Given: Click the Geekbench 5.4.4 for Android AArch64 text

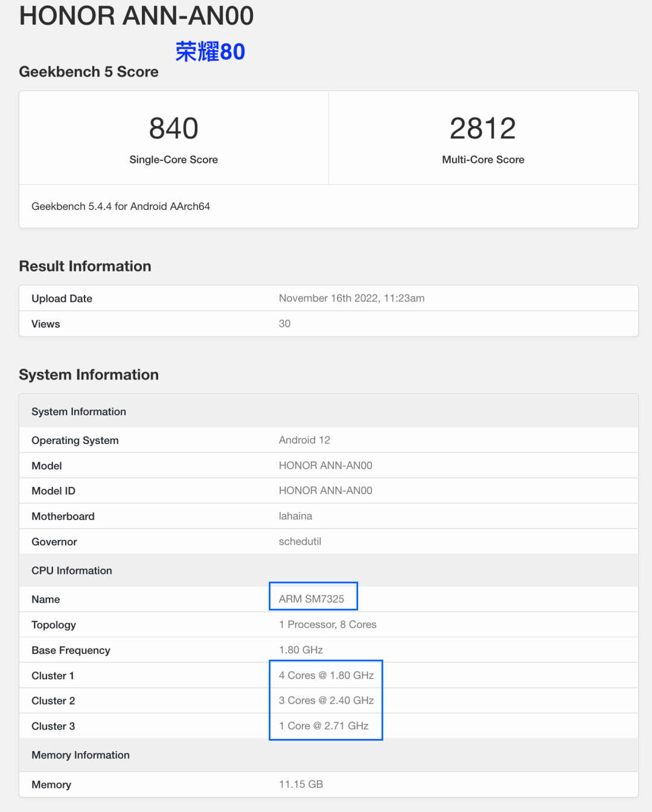Looking at the screenshot, I should point(121,206).
